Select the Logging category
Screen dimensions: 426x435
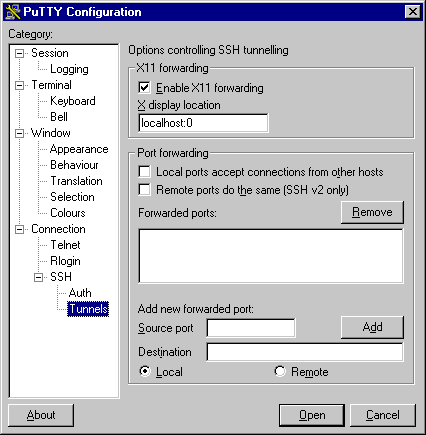pyautogui.click(x=69, y=69)
